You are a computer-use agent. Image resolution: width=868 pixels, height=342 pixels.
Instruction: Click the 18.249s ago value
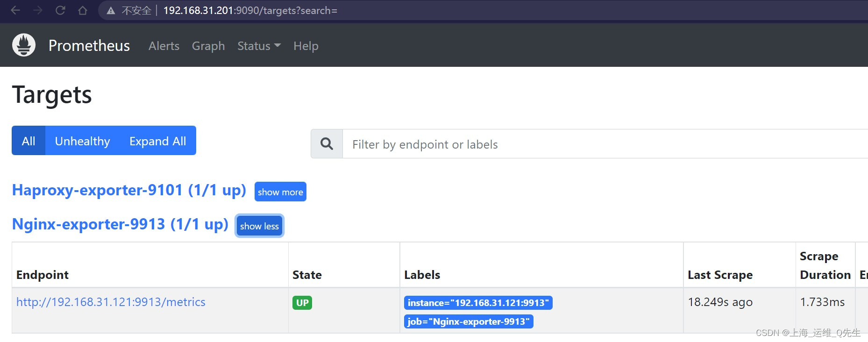pyautogui.click(x=720, y=302)
